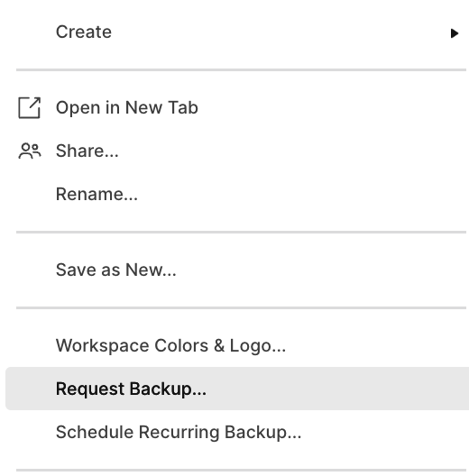Select the Share... menu entry

coord(237,151)
